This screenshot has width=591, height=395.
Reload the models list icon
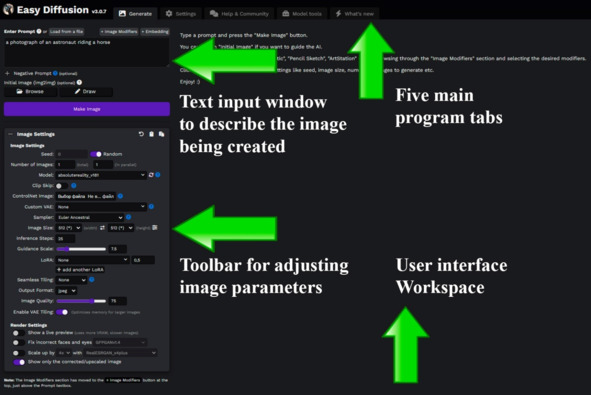pyautogui.click(x=151, y=175)
